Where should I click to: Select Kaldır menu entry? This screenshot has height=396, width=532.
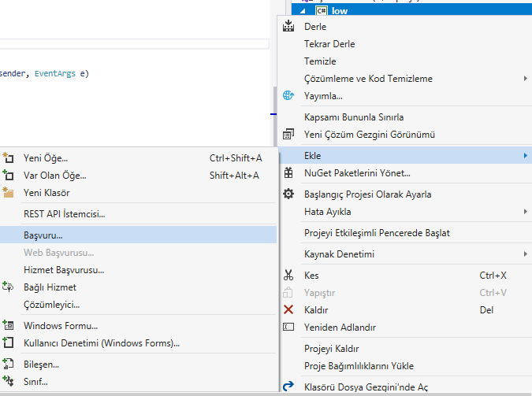coord(405,309)
